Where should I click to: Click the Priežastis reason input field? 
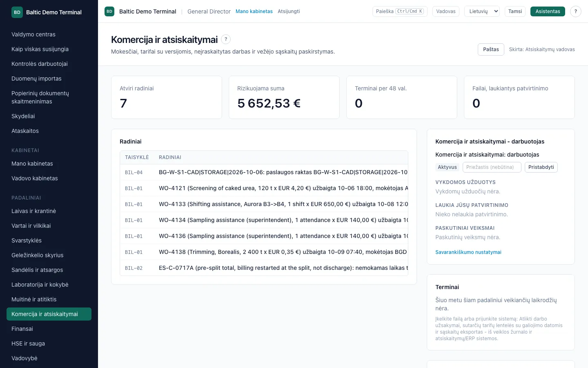point(492,167)
